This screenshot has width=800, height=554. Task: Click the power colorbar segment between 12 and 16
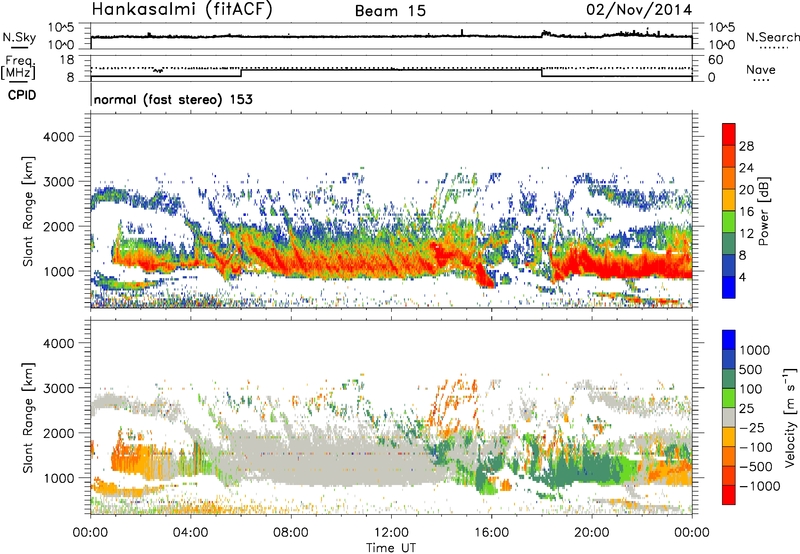(729, 222)
